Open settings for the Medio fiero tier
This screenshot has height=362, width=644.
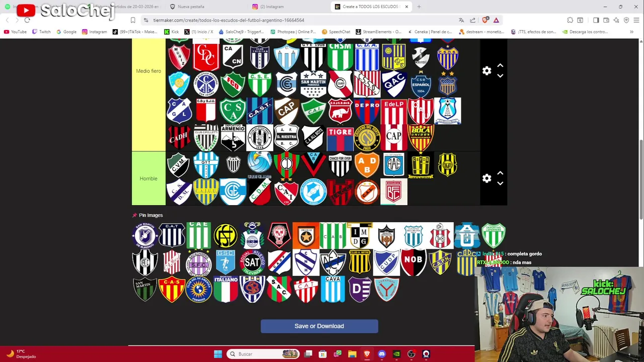(x=487, y=71)
